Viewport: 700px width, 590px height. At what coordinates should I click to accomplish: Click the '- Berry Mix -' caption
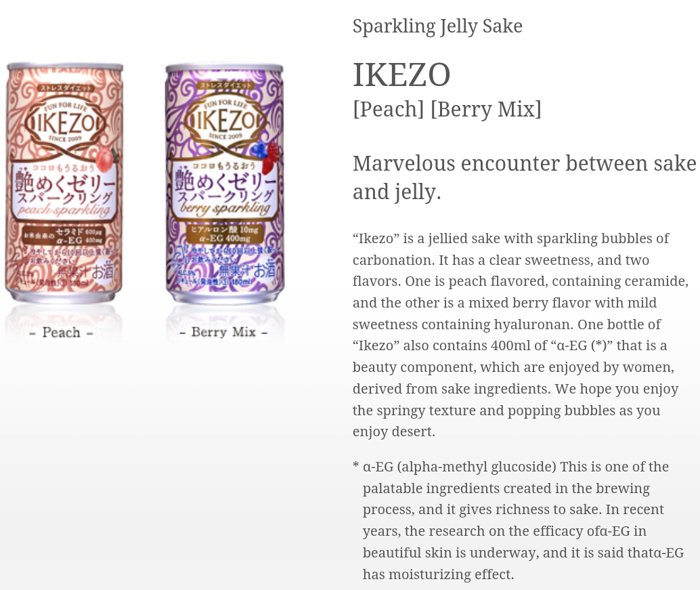tap(223, 333)
